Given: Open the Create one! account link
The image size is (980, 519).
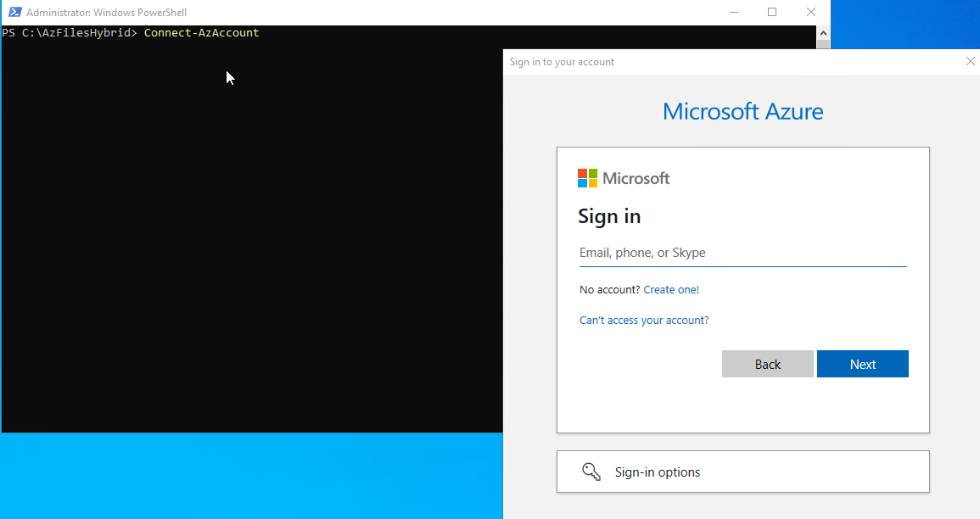Looking at the screenshot, I should point(671,289).
